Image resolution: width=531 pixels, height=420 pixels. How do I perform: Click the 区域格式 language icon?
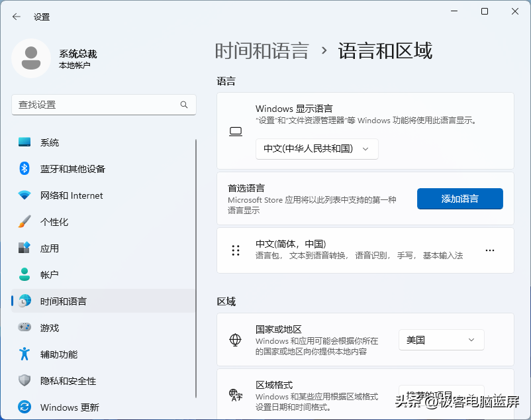[236, 395]
